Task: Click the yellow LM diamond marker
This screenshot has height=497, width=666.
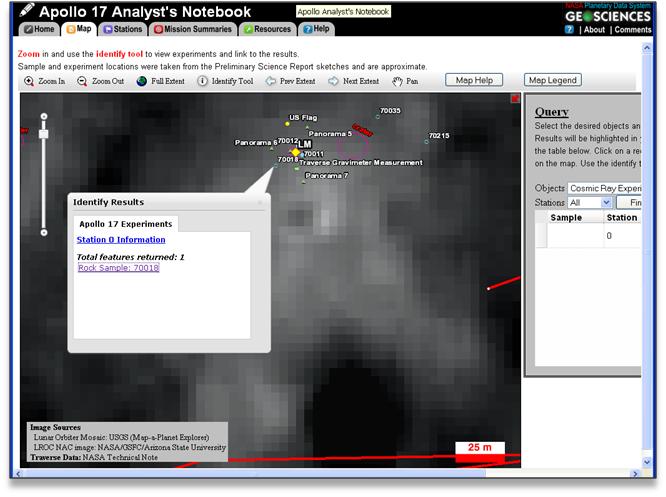Action: click(295, 152)
